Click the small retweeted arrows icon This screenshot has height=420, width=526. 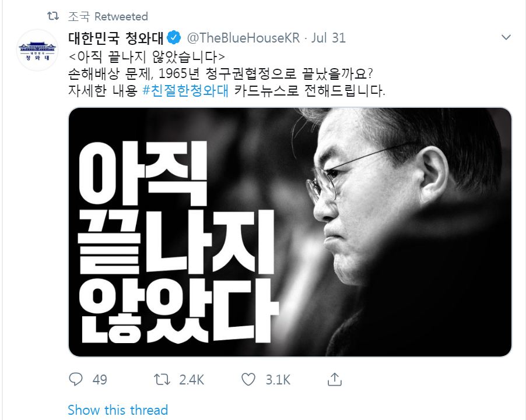(53, 16)
